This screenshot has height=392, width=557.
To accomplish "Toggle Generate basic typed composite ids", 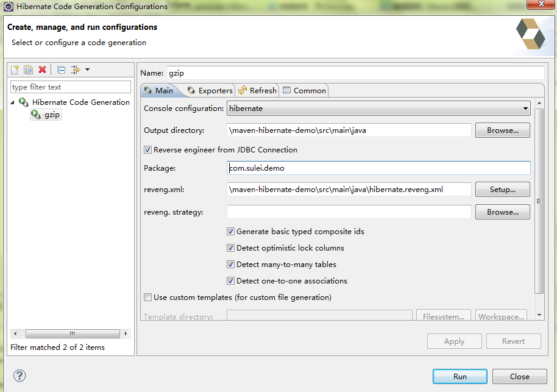I will click(230, 232).
